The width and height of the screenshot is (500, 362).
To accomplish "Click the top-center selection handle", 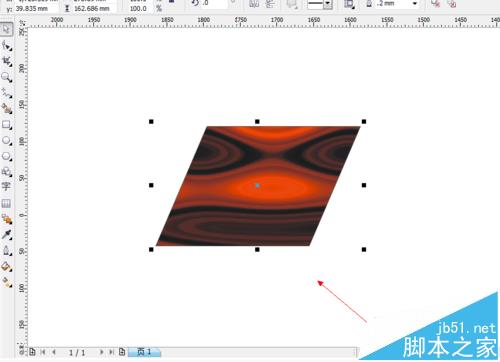I will pyautogui.click(x=257, y=122).
